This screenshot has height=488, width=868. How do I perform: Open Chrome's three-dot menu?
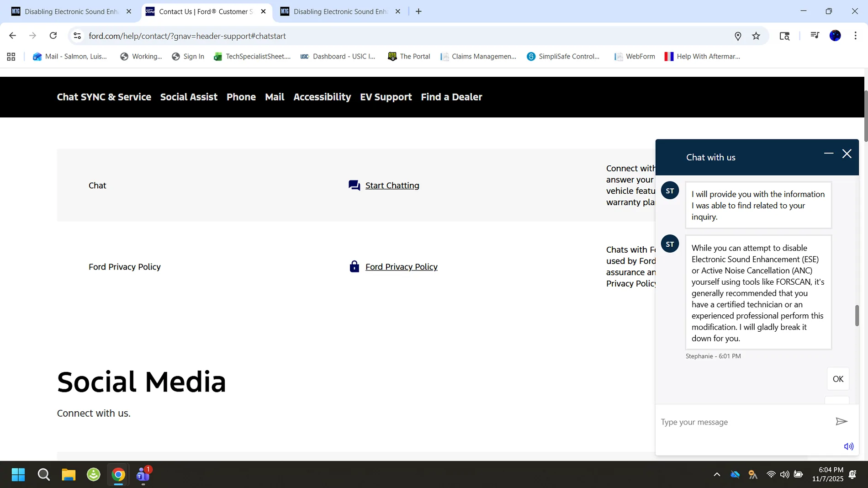[x=856, y=36]
